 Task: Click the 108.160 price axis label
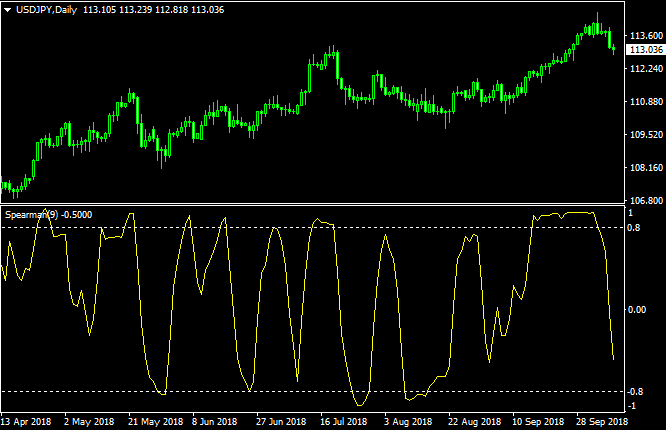[x=646, y=167]
